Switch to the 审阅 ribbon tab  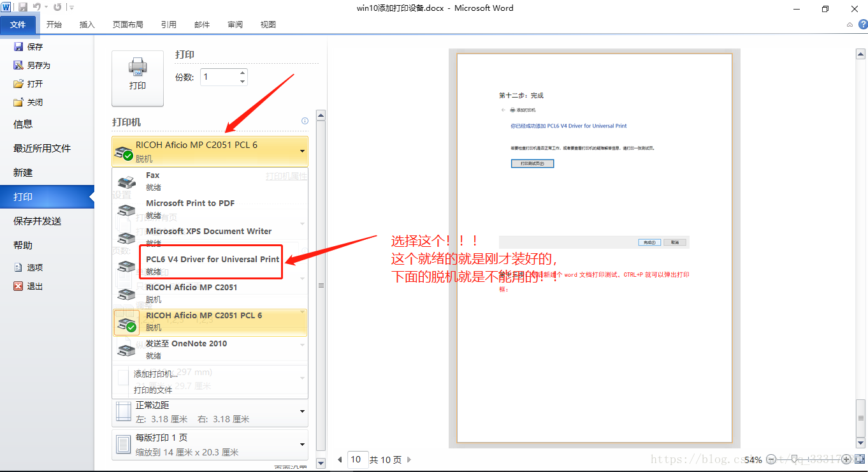tap(235, 25)
